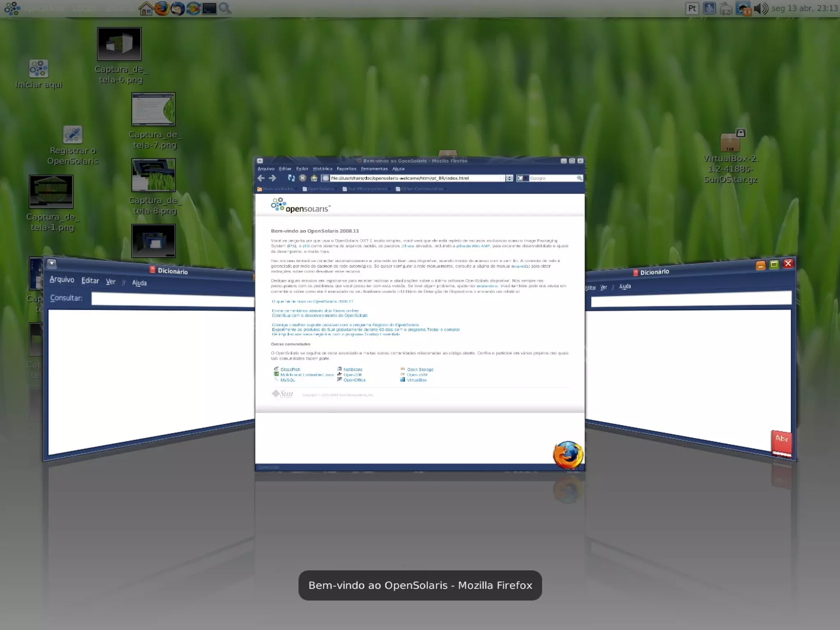Expand the Sun Microsystems bookmarks folder
The width and height of the screenshot is (840, 630).
pyautogui.click(x=366, y=189)
